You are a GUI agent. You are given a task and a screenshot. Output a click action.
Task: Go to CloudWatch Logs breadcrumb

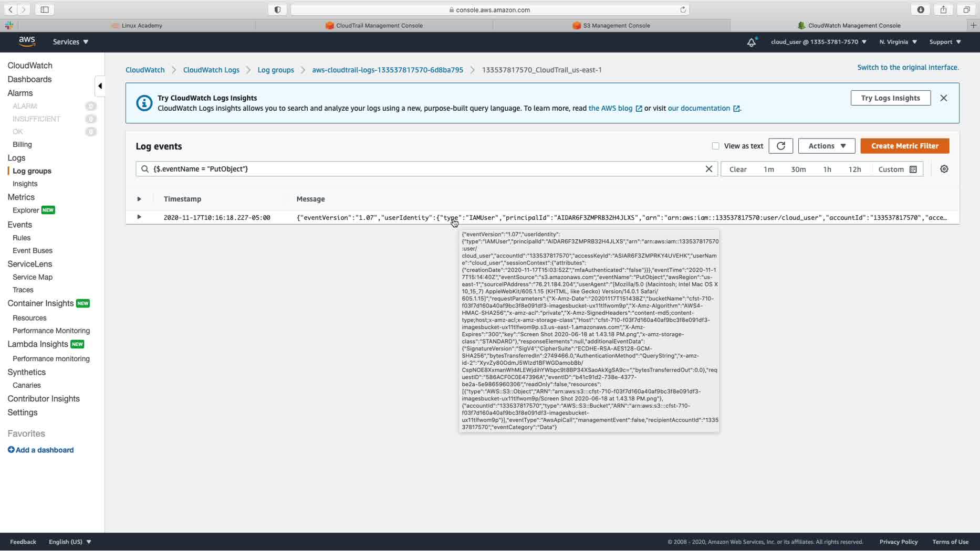tap(211, 70)
